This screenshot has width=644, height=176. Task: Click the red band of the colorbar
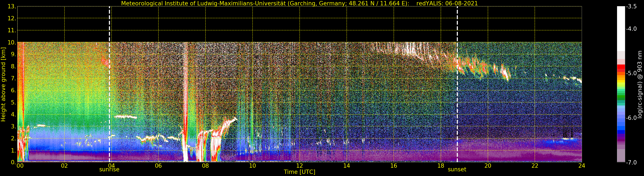point(621,68)
